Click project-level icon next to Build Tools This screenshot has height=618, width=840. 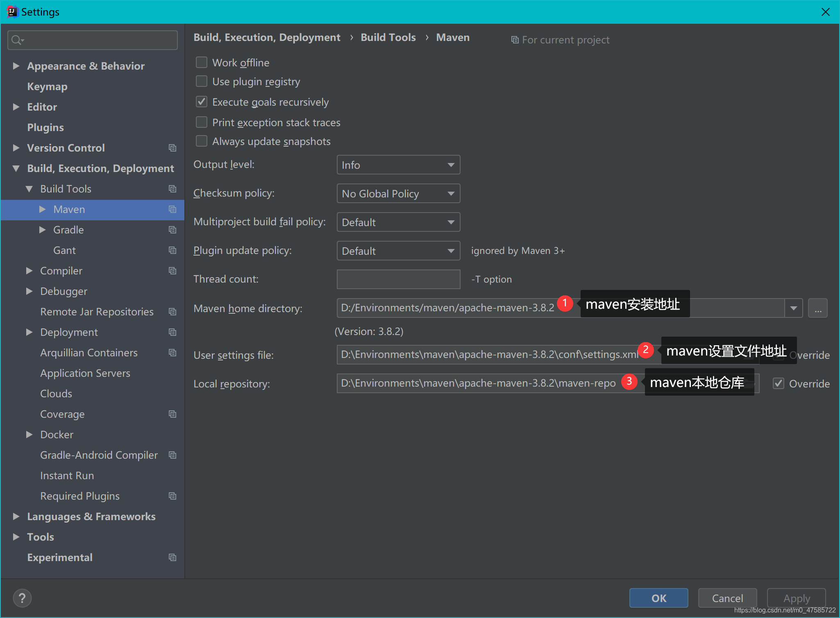click(173, 189)
